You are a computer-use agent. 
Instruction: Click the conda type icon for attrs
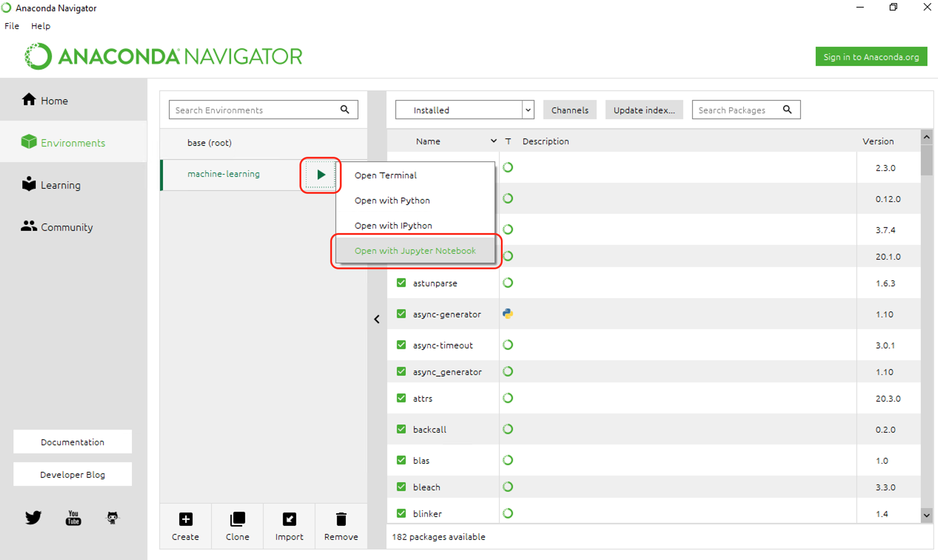pos(508,398)
